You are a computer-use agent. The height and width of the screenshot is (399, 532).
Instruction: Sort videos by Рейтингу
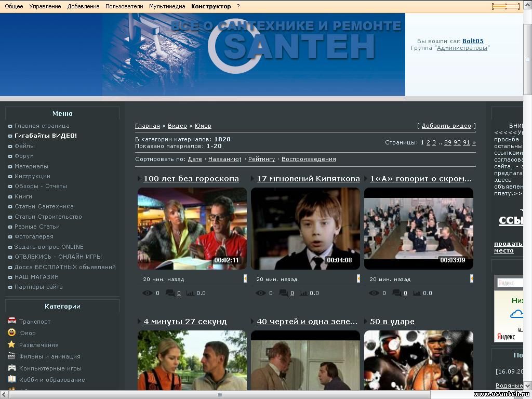tap(262, 159)
